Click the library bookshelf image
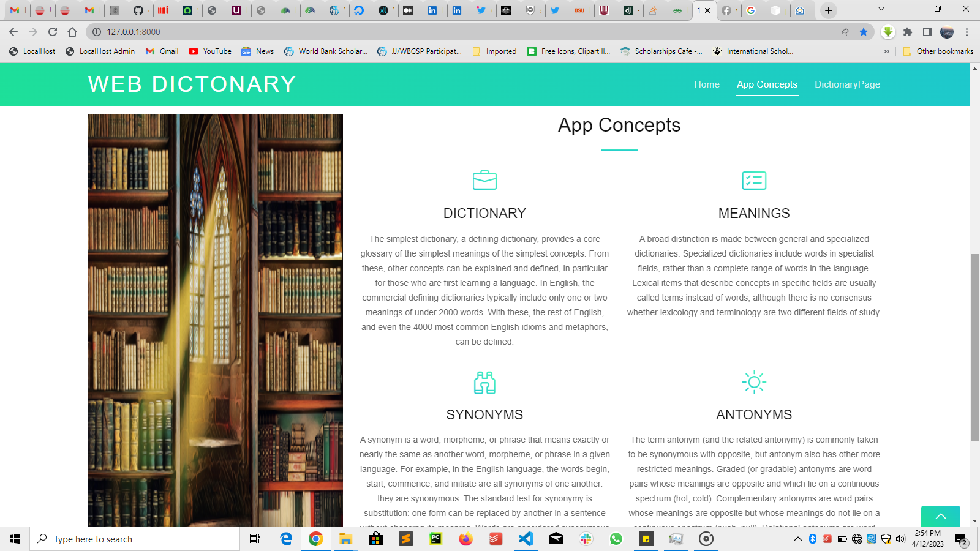980x551 pixels. [x=216, y=320]
